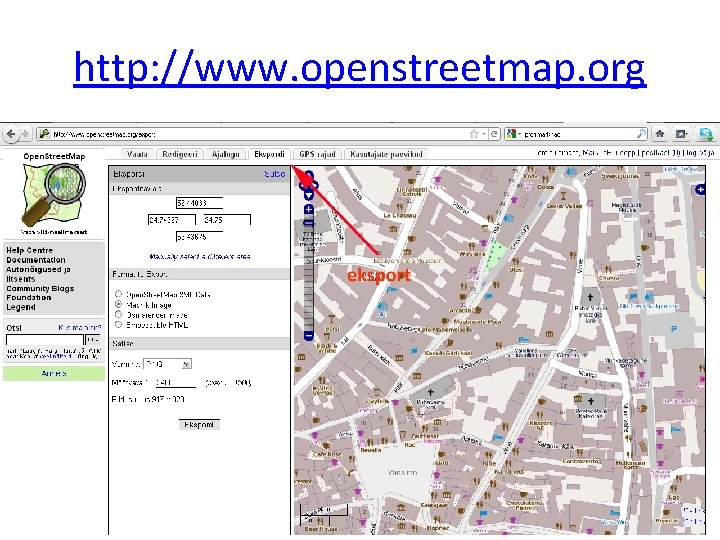The image size is (720, 540).
Task: Open the image format PNG dropdown
Action: point(168,364)
